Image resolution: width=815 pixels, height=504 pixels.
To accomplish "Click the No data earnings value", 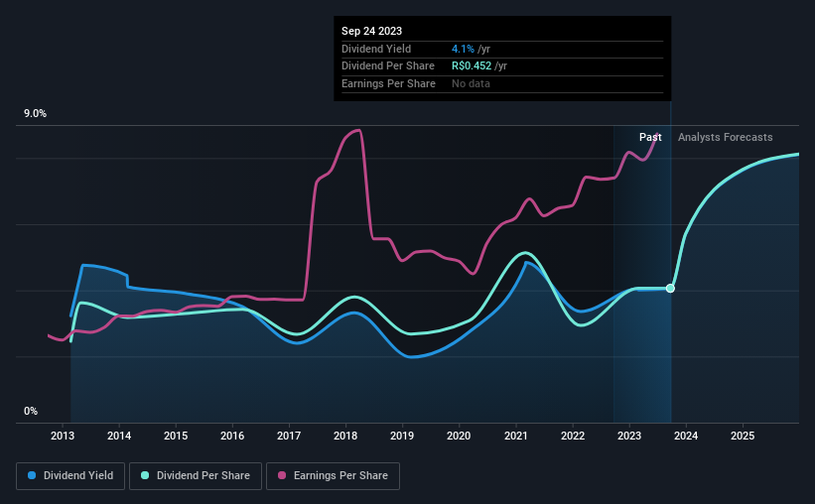I will coord(471,83).
